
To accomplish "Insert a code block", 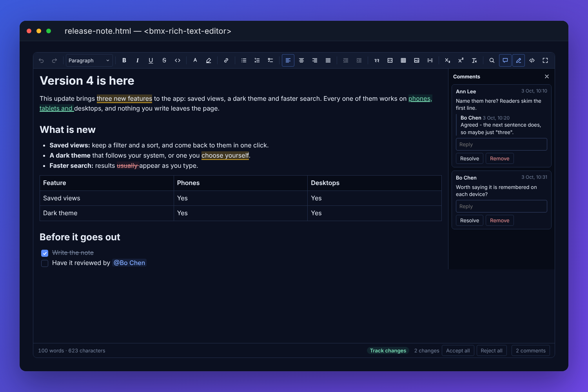I will tap(390, 60).
